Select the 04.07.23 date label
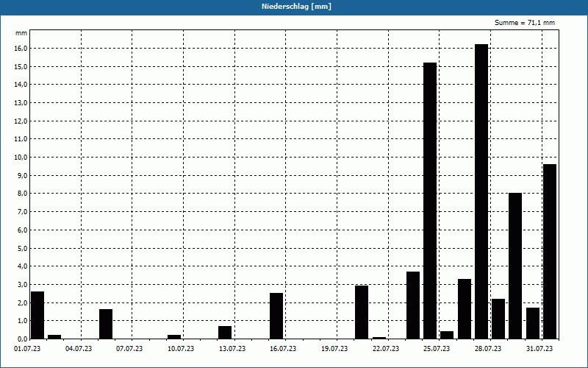This screenshot has width=588, height=368. point(79,349)
